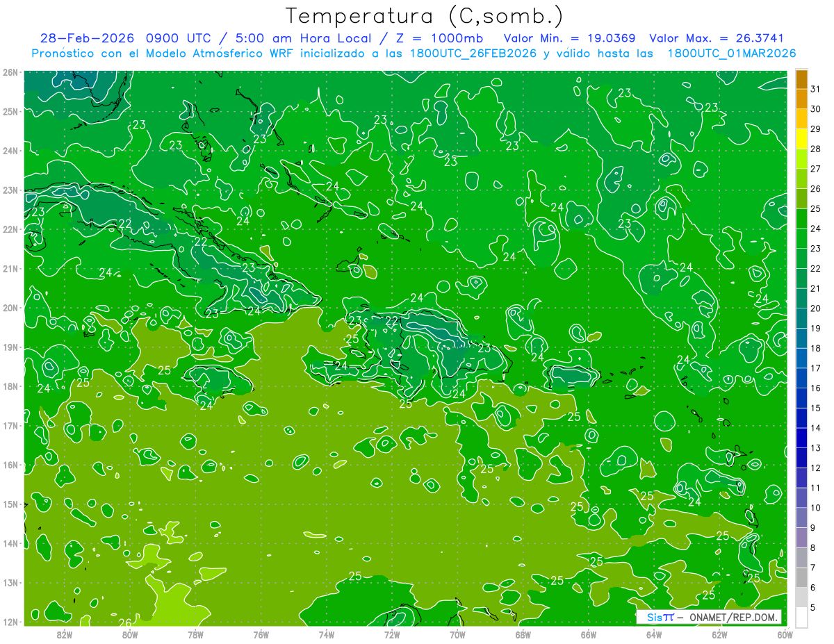Click the longitude axis label "76W"
This screenshot has width=834, height=644.
(261, 634)
